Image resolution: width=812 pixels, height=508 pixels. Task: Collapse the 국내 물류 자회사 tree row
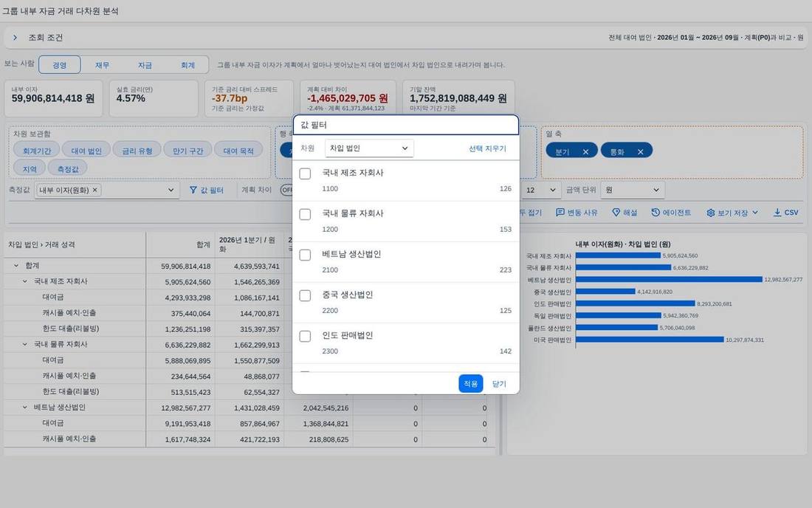coord(24,344)
